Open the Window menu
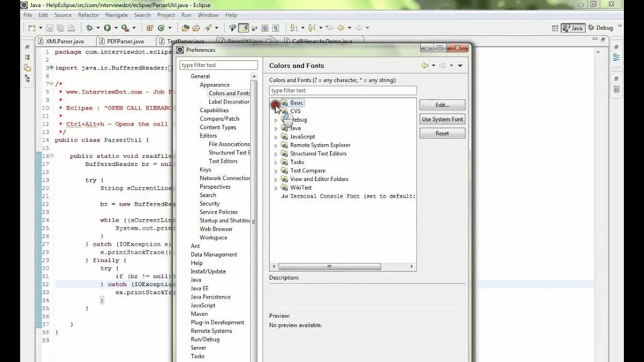 pyautogui.click(x=208, y=15)
